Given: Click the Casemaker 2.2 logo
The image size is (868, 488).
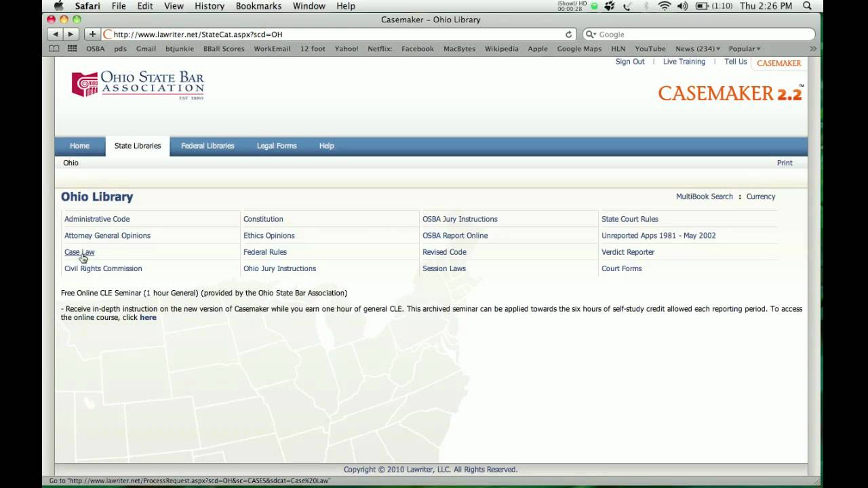Looking at the screenshot, I should point(730,93).
